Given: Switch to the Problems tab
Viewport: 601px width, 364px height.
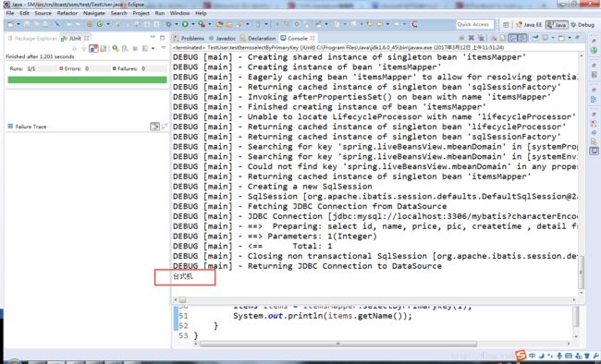Looking at the screenshot, I should [189, 38].
